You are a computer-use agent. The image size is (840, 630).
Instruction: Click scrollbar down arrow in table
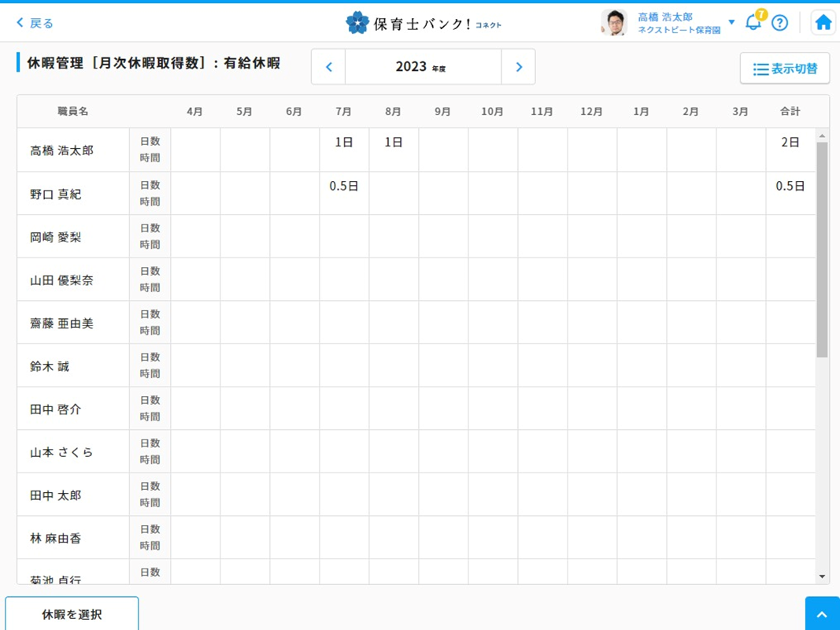click(822, 576)
